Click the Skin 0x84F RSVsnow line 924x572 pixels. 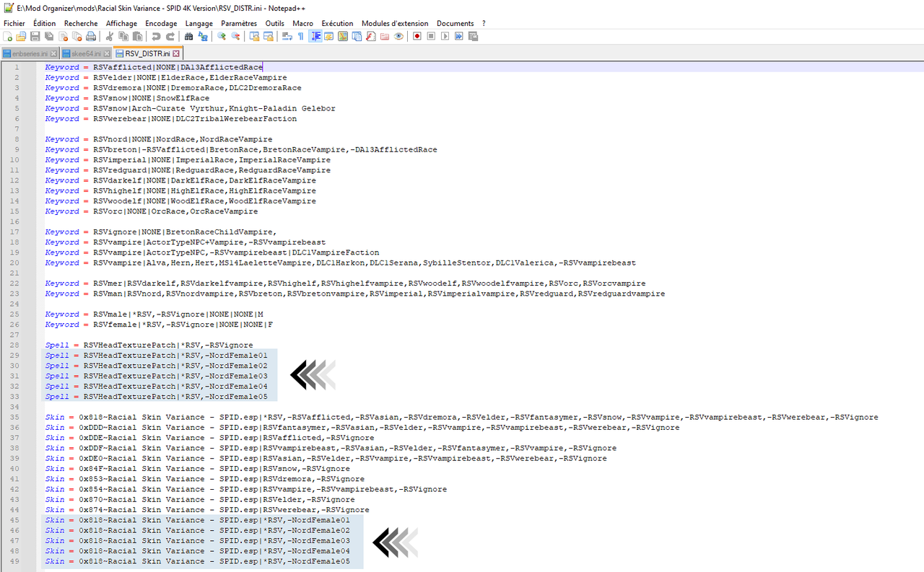[197, 468]
